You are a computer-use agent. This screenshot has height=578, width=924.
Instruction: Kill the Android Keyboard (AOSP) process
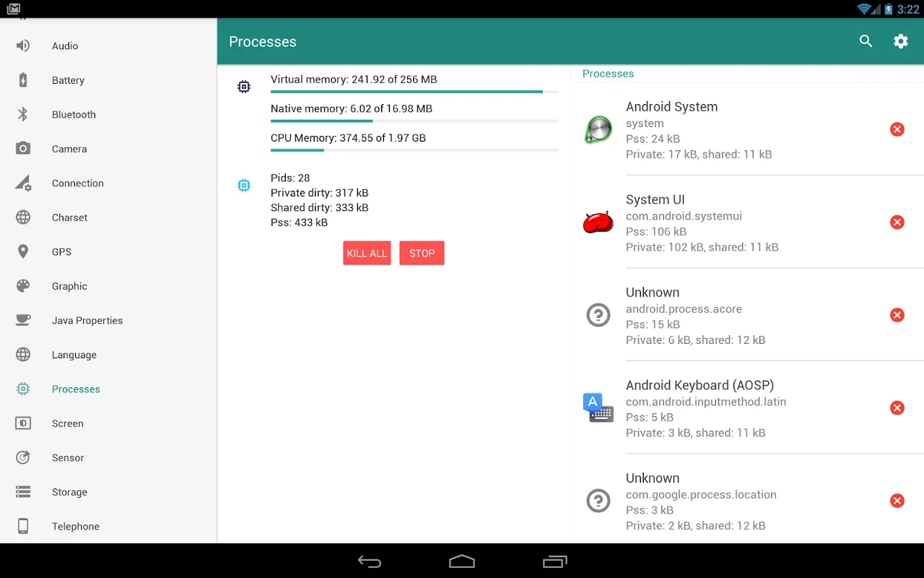pos(897,407)
